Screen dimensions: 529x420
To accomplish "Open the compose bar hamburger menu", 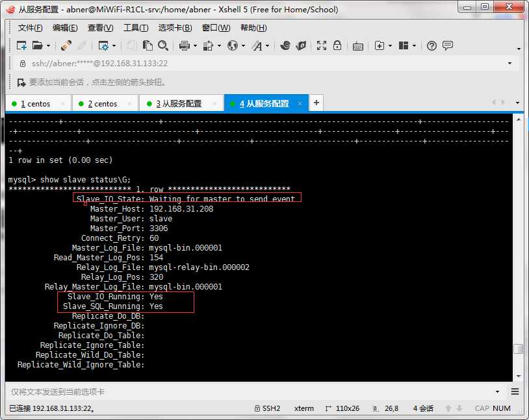I will click(x=515, y=391).
